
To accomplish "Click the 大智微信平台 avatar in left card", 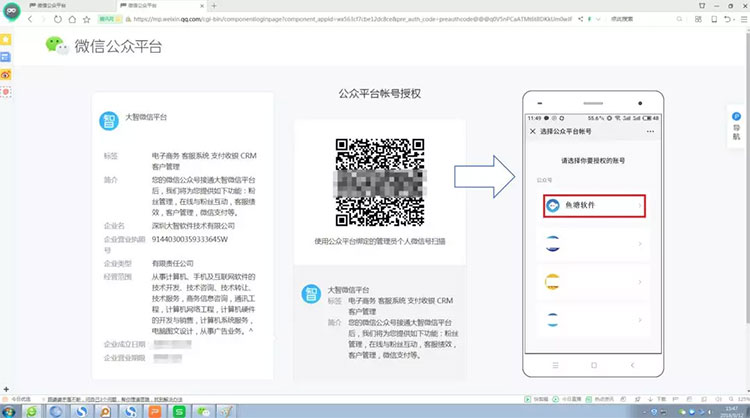I will click(x=109, y=121).
